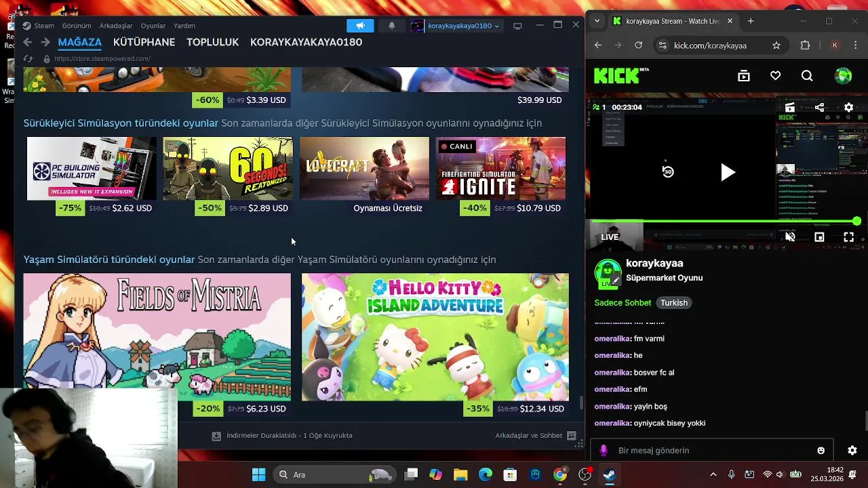View site info icon in address bar
868x488 pixels.
click(663, 45)
